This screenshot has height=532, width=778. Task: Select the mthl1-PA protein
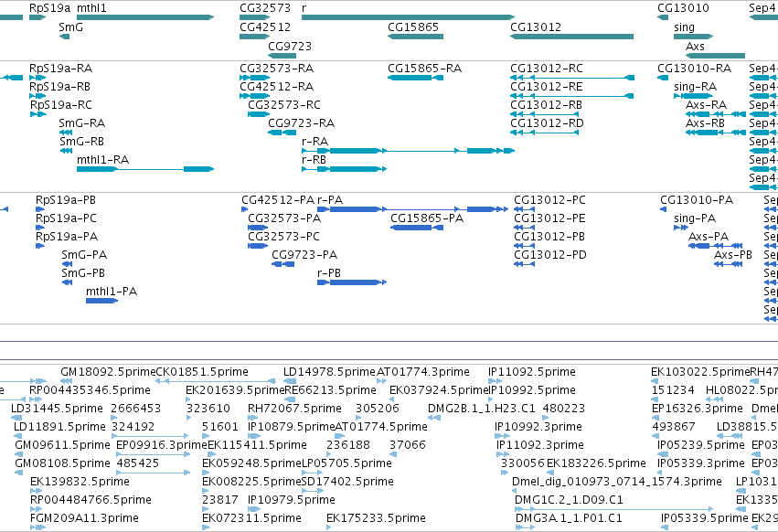pos(101,301)
